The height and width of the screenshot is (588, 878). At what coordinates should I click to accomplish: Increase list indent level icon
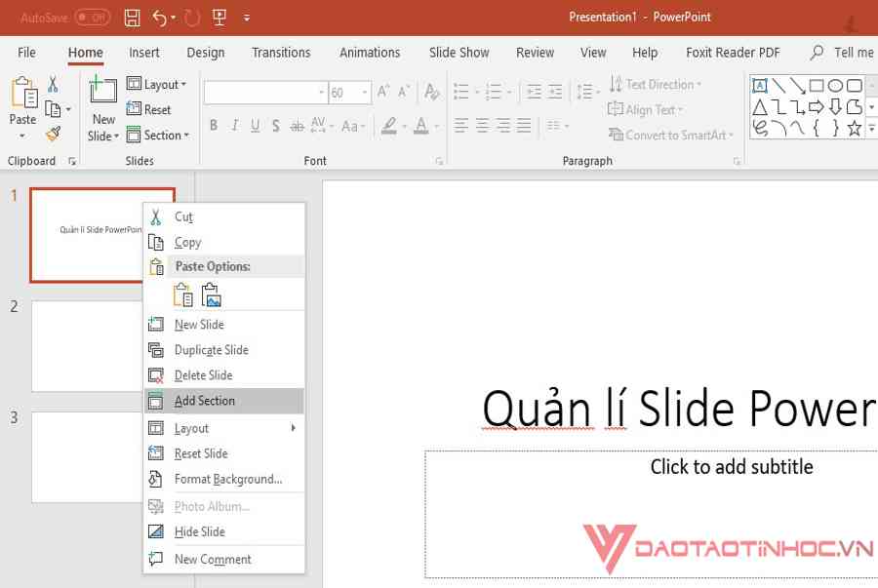tap(554, 92)
